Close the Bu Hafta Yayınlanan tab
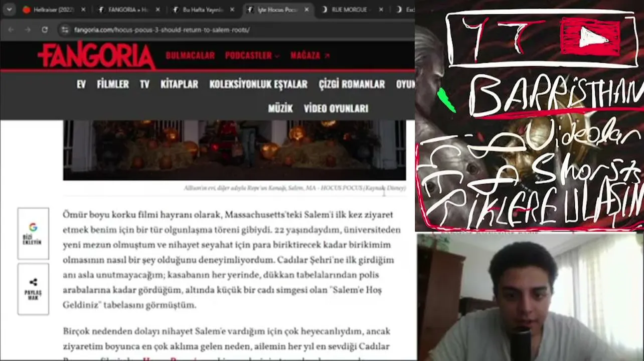 [232, 10]
